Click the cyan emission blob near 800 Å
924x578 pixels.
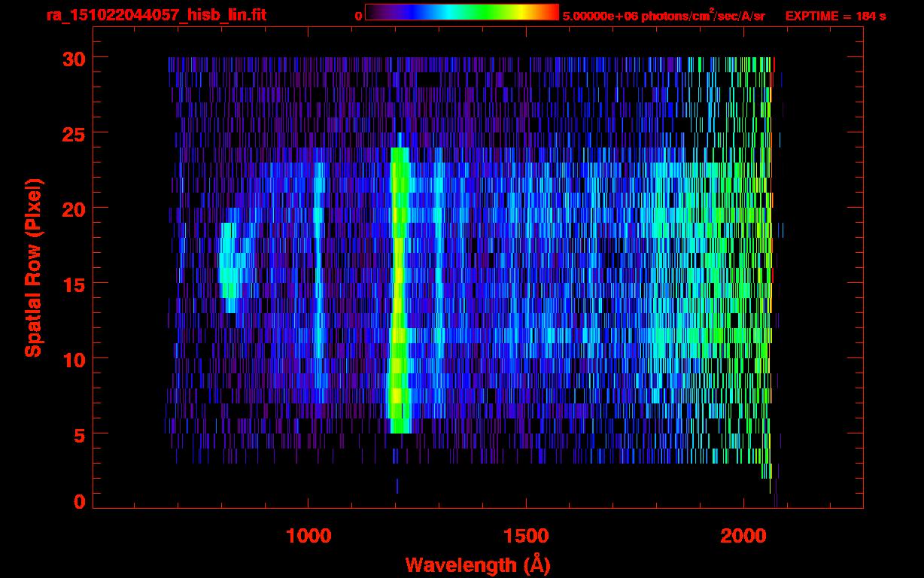pyautogui.click(x=232, y=260)
